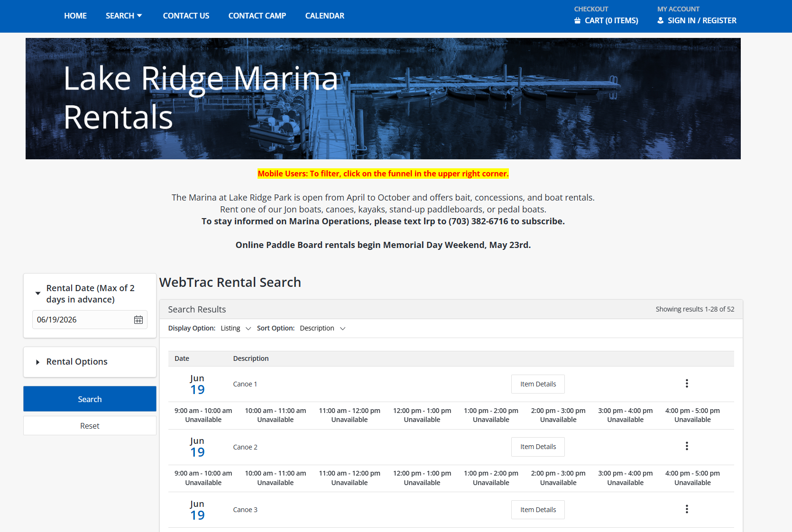Open Canoe 3 three-dot options menu
Screen dimensions: 792x532
click(x=686, y=509)
